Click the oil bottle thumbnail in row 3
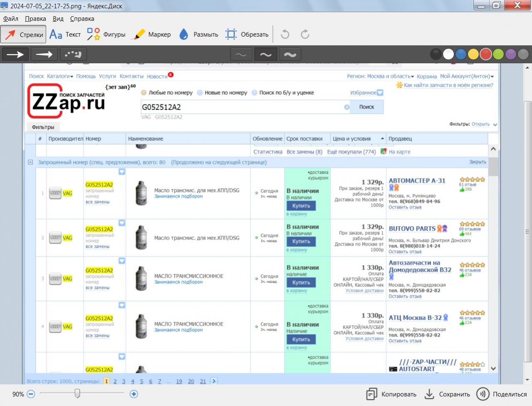Image resolution: width=532 pixels, height=406 pixels. [x=141, y=278]
